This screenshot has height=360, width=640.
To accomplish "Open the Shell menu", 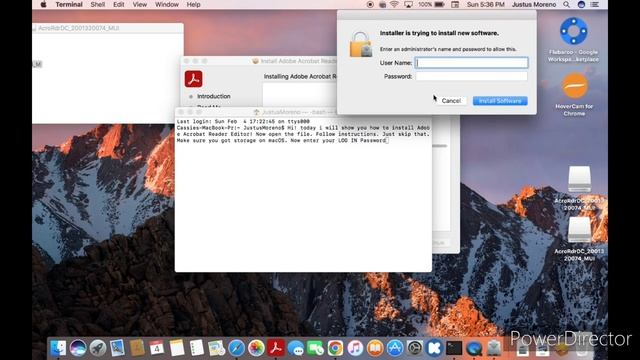I will tap(98, 4).
